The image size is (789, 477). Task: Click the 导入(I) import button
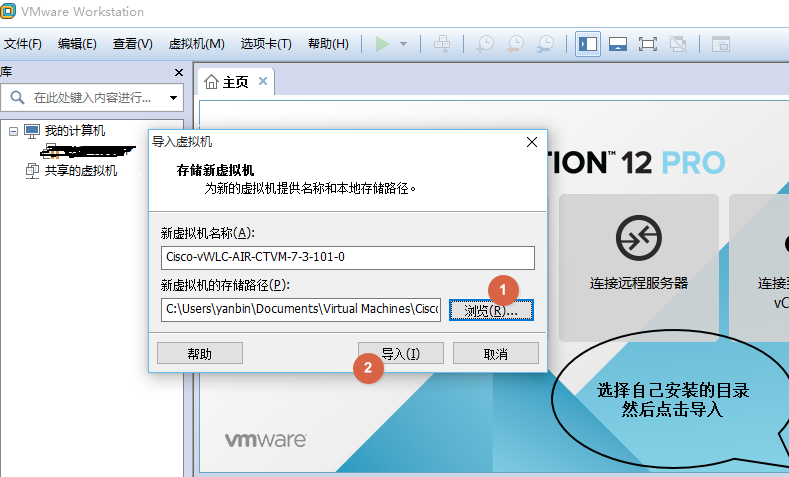[401, 353]
